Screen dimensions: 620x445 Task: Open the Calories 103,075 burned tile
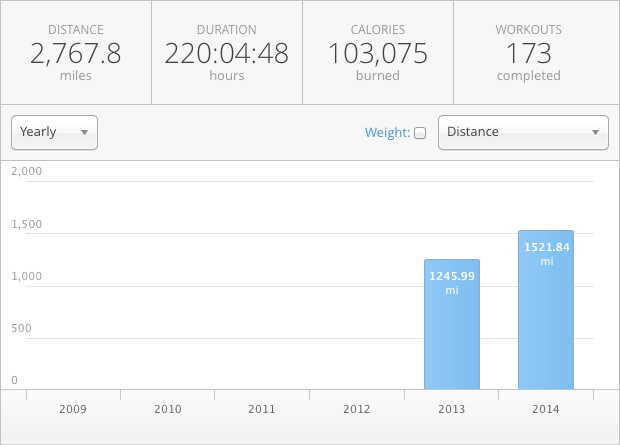pyautogui.click(x=377, y=52)
